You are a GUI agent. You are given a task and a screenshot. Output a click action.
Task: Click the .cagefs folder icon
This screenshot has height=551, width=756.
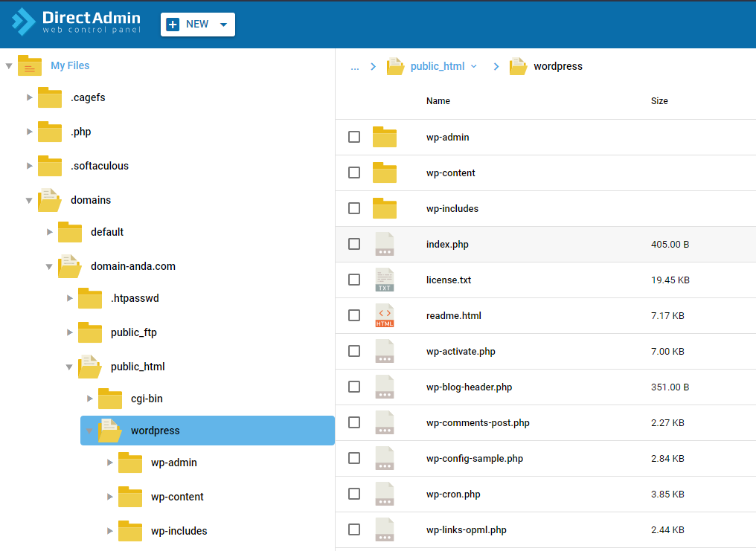50,97
